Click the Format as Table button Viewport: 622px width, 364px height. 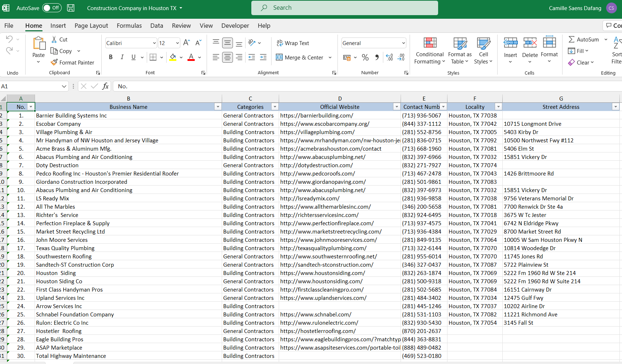coord(460,51)
